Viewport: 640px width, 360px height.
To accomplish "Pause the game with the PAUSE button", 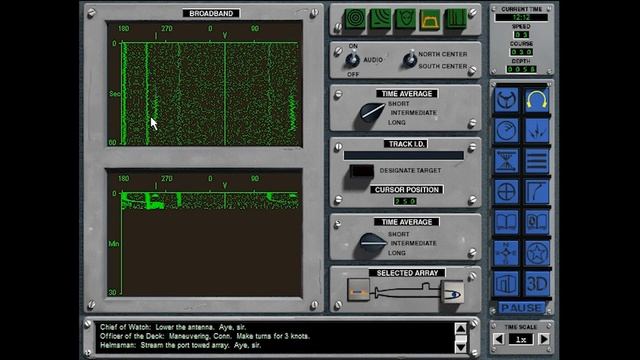I will click(x=522, y=308).
